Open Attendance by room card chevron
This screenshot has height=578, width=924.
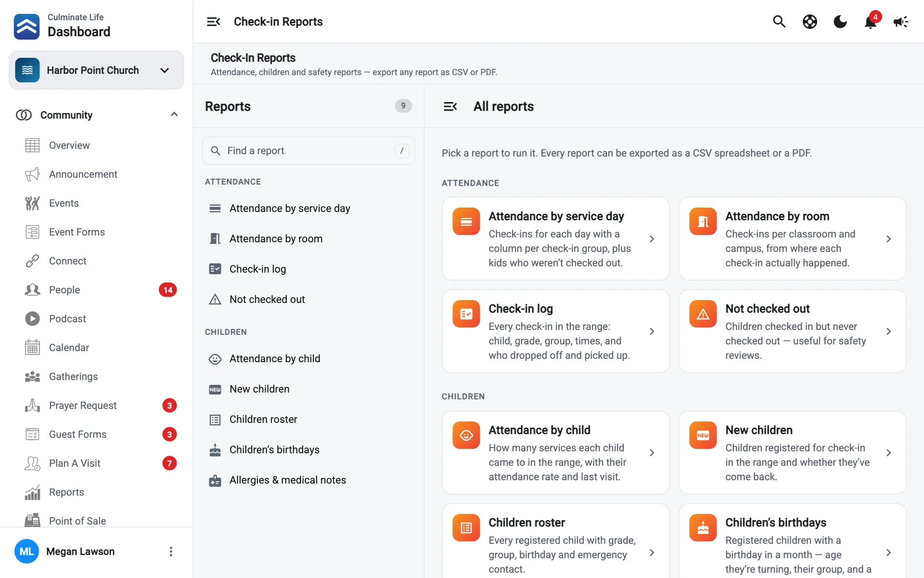pyautogui.click(x=888, y=239)
